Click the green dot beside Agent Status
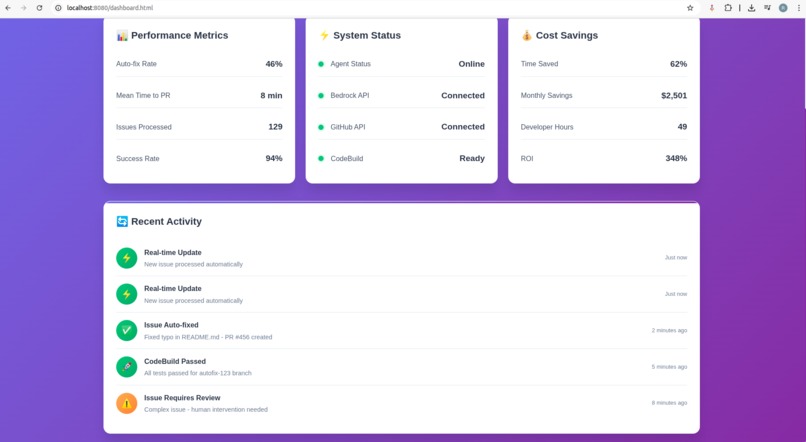 [x=321, y=64]
